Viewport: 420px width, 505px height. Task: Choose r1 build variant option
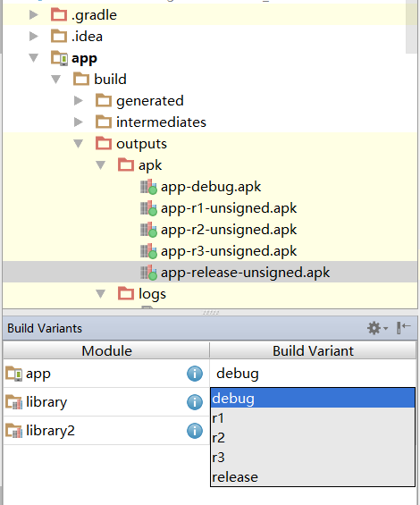313,418
